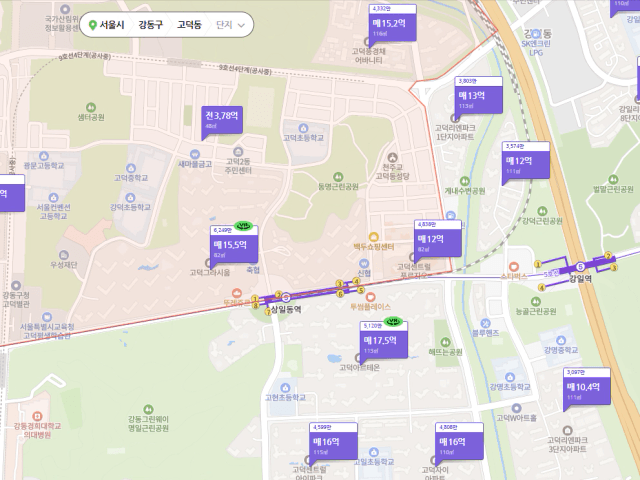Click the 투썸플레이스 cafe icon

pyautogui.click(x=370, y=296)
